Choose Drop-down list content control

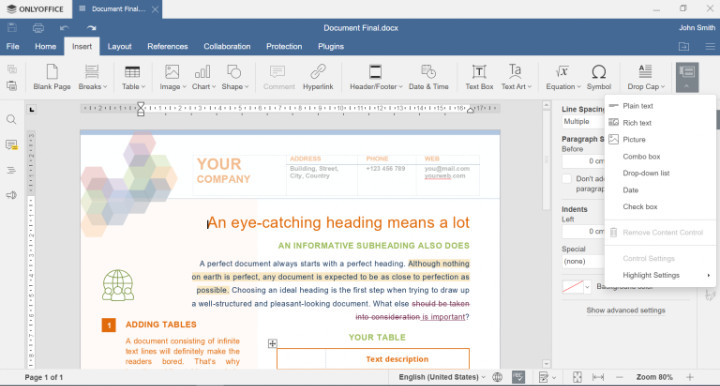[660, 173]
